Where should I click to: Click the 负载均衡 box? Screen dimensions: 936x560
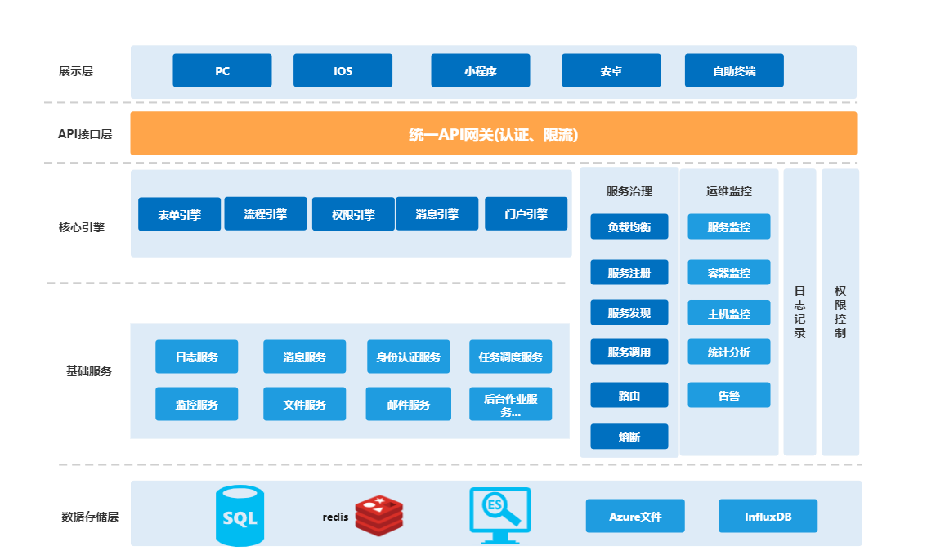(x=629, y=227)
